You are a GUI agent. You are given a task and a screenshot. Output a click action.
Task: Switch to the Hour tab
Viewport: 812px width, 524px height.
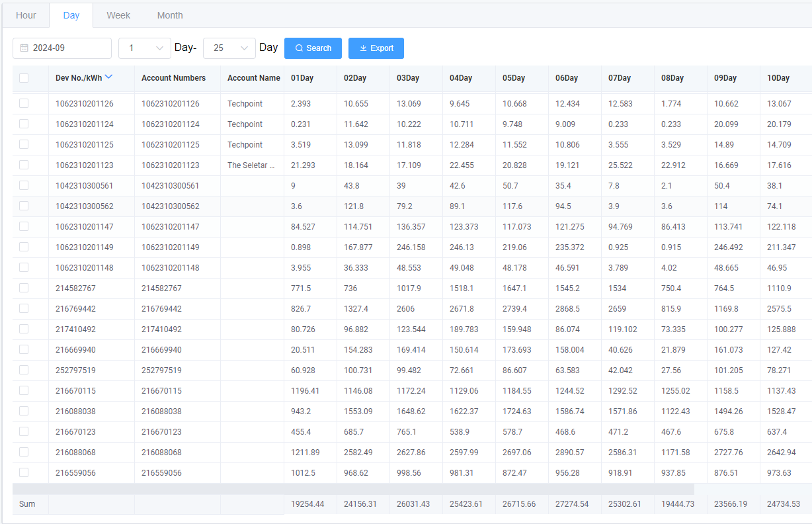pyautogui.click(x=26, y=15)
